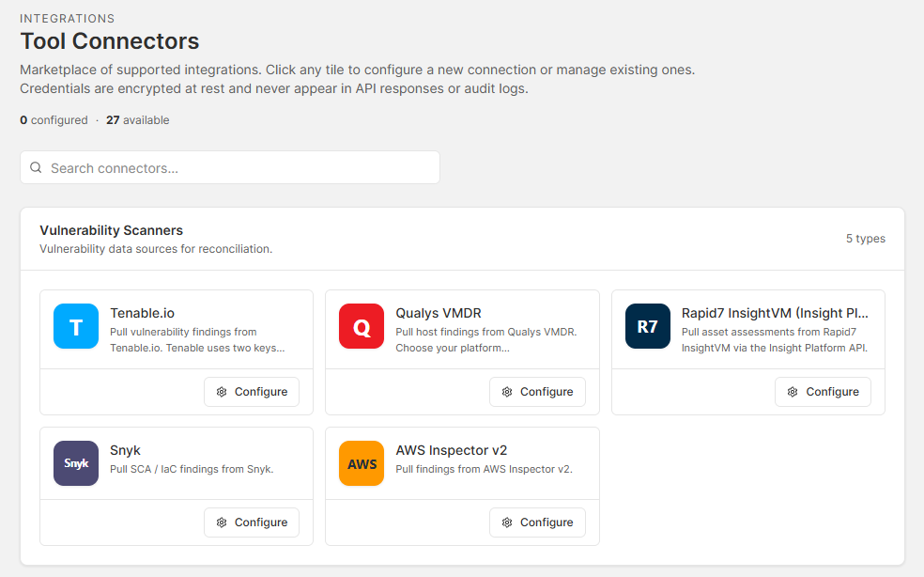Click Rapid7 Insight Platform API description
This screenshot has height=577, width=924.
tap(775, 340)
